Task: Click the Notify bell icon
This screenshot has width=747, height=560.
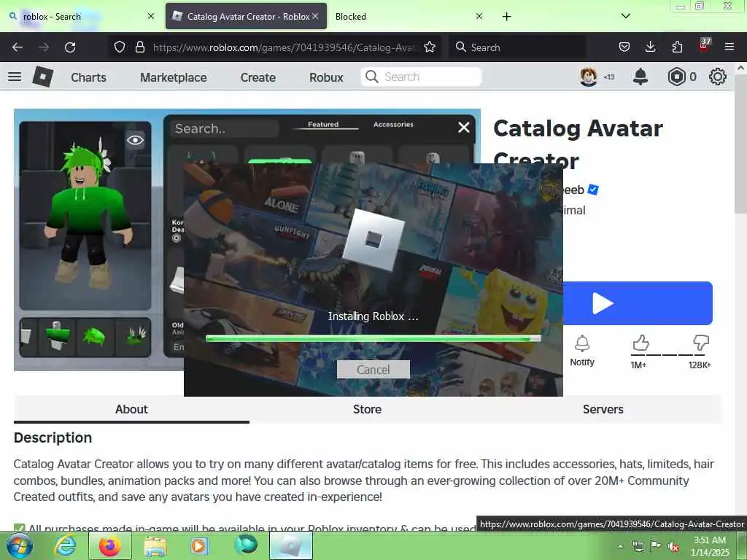Action: coord(582,344)
